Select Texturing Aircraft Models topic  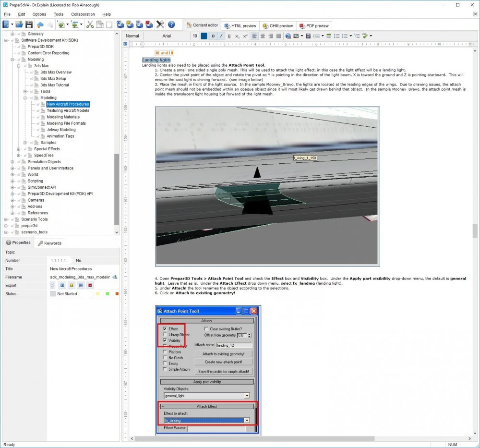[68, 110]
